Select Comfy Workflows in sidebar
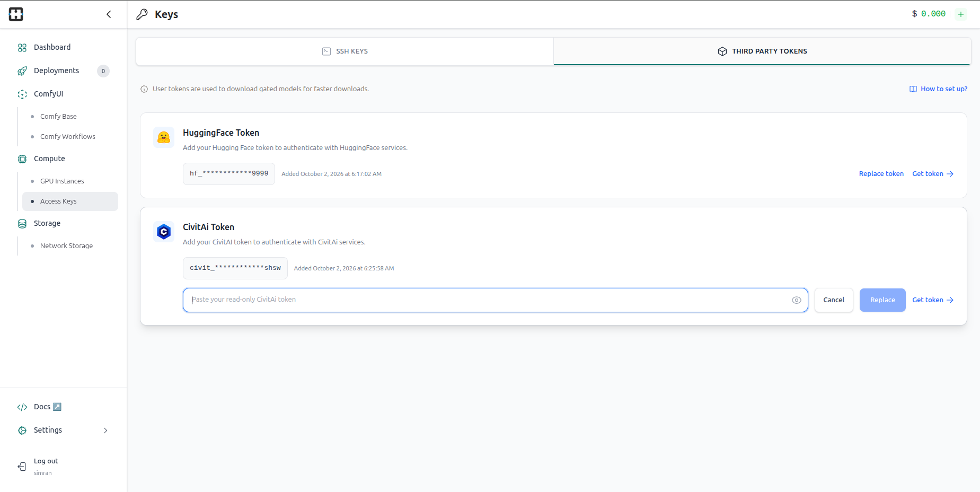 [x=68, y=136]
